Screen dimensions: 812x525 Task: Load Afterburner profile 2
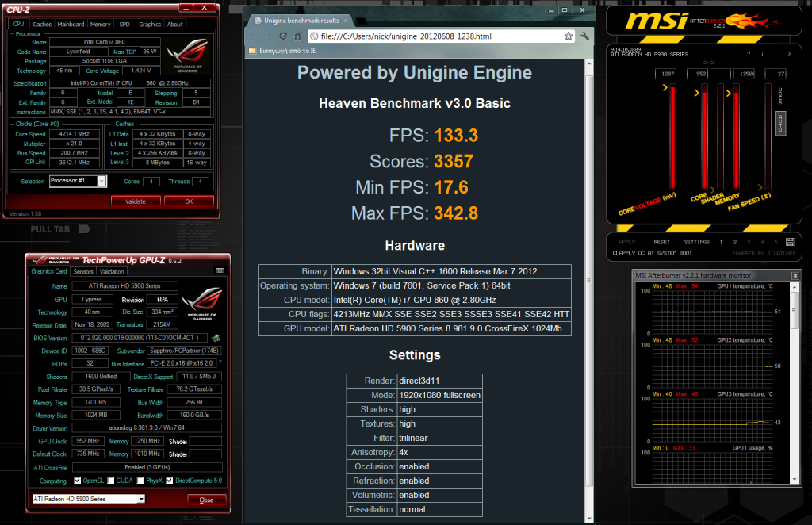734,242
